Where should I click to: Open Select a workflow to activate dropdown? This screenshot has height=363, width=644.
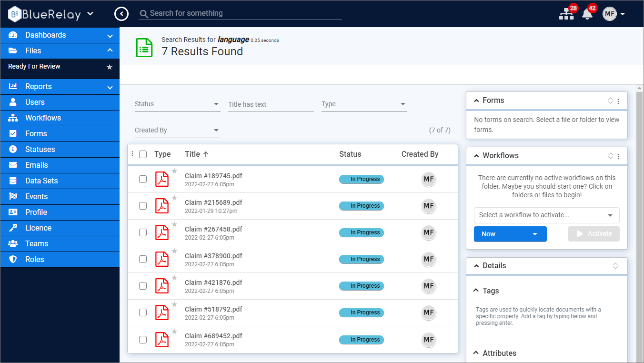pyautogui.click(x=546, y=215)
